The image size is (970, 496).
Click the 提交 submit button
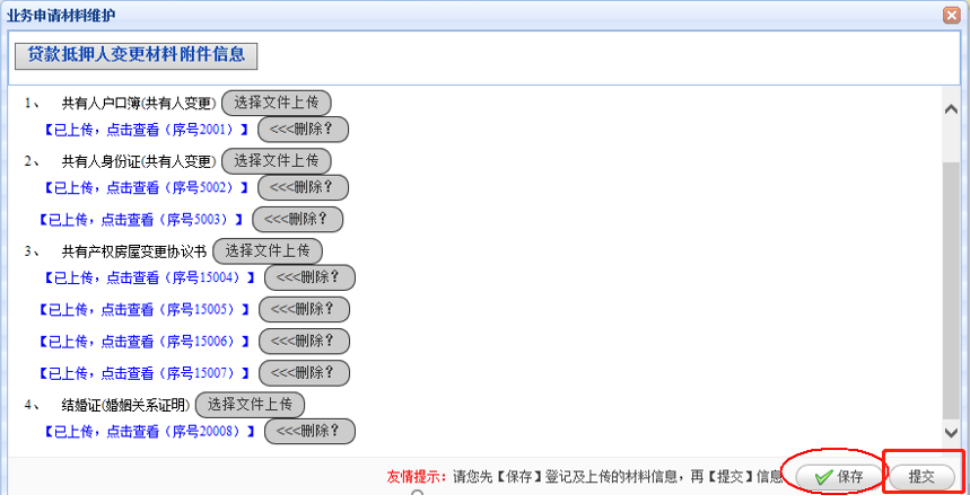pos(921,477)
